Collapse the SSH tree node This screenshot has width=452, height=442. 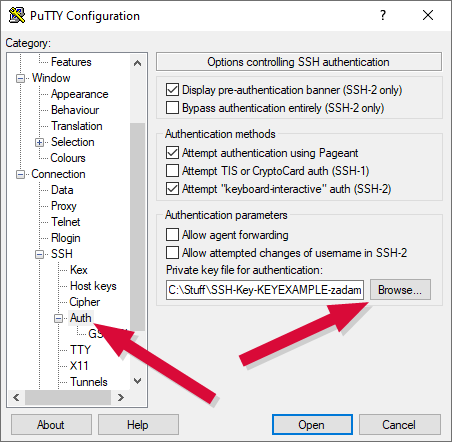pos(39,255)
